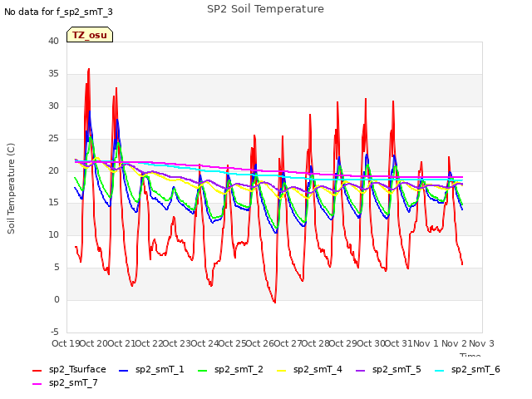Image resolution: width=532 pixels, height=399 pixels.
Task: Click the blue sp2_smT_1 legend swatch
Action: tap(123, 371)
